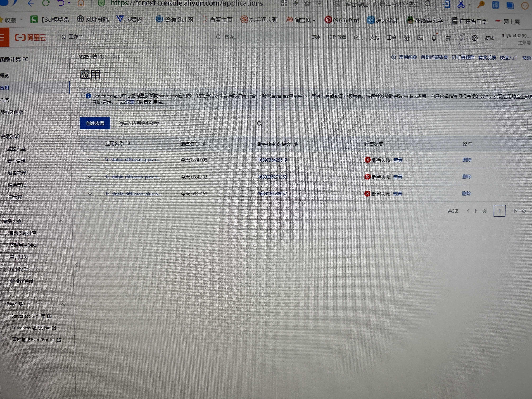Open fc-stable-diffusion-plus-a... application link

tap(134, 194)
